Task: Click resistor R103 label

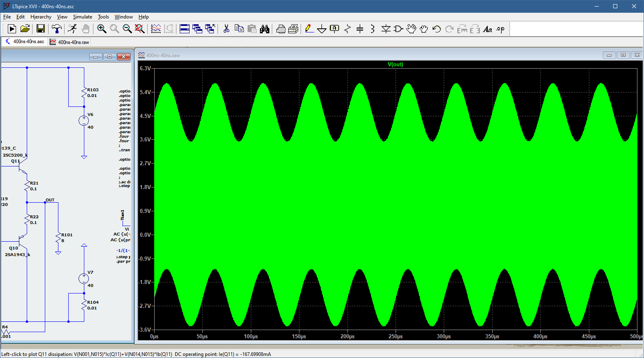Action: tap(93, 90)
